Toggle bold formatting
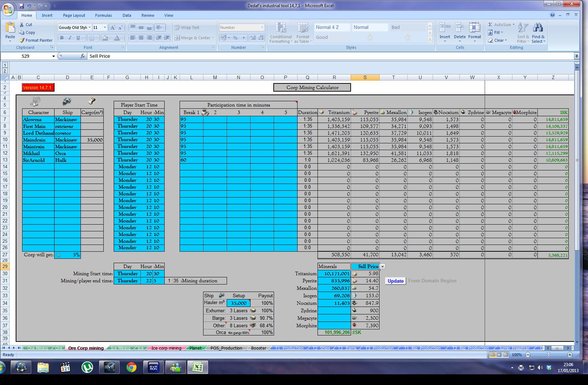Screen dimensions: 588x385 click(62, 38)
